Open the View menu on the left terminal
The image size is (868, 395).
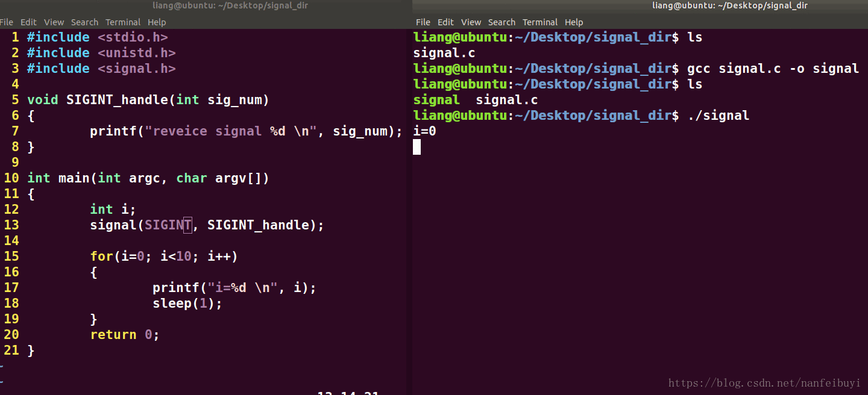point(54,22)
